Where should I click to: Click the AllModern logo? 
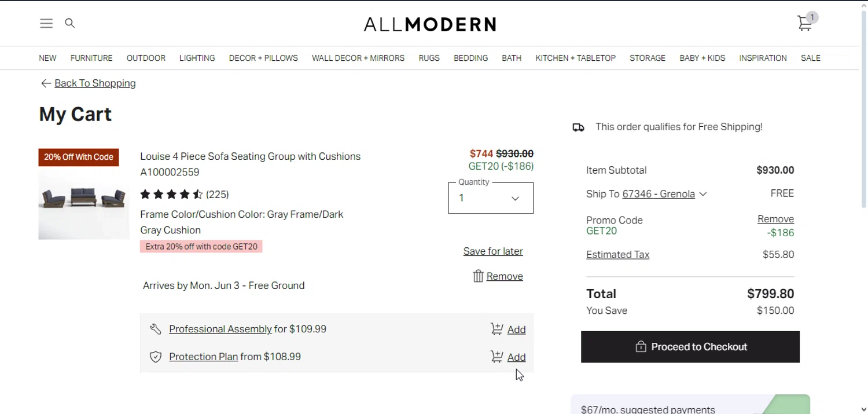pyautogui.click(x=430, y=24)
